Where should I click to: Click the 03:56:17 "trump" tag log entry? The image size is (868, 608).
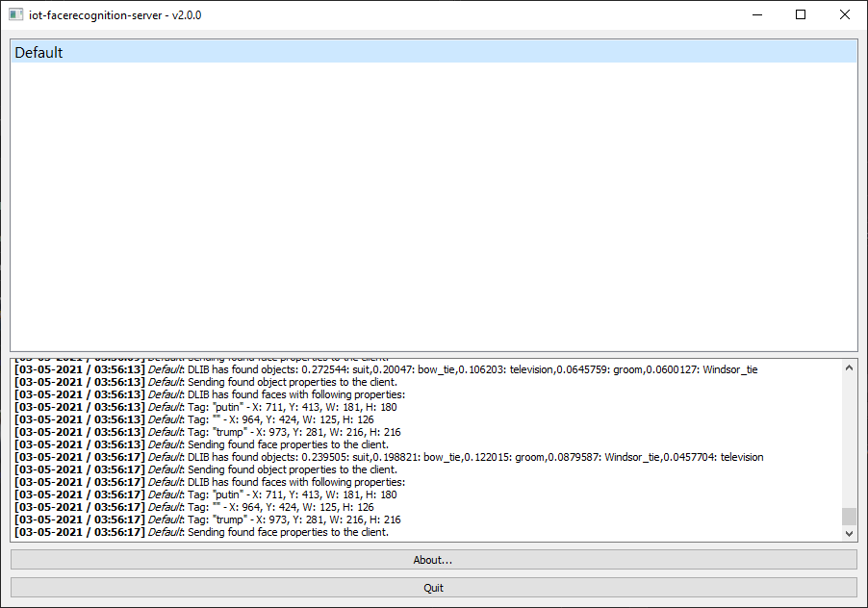pyautogui.click(x=289, y=519)
